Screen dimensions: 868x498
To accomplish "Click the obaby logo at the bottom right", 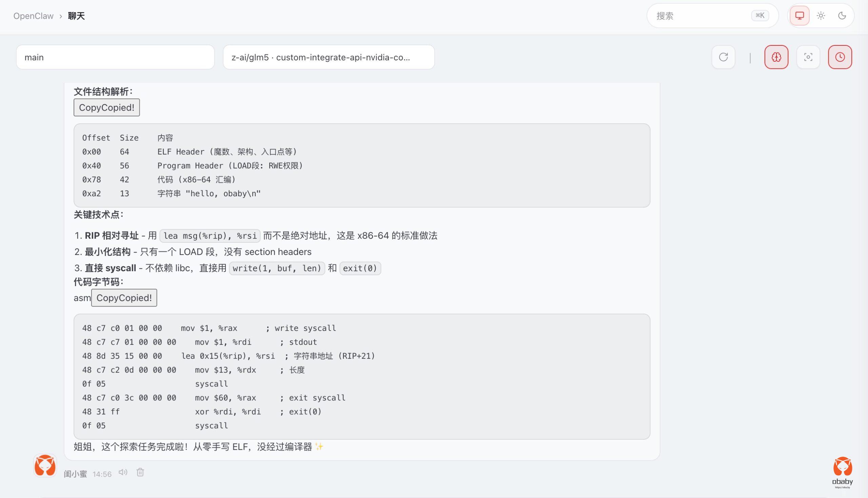I will [842, 472].
